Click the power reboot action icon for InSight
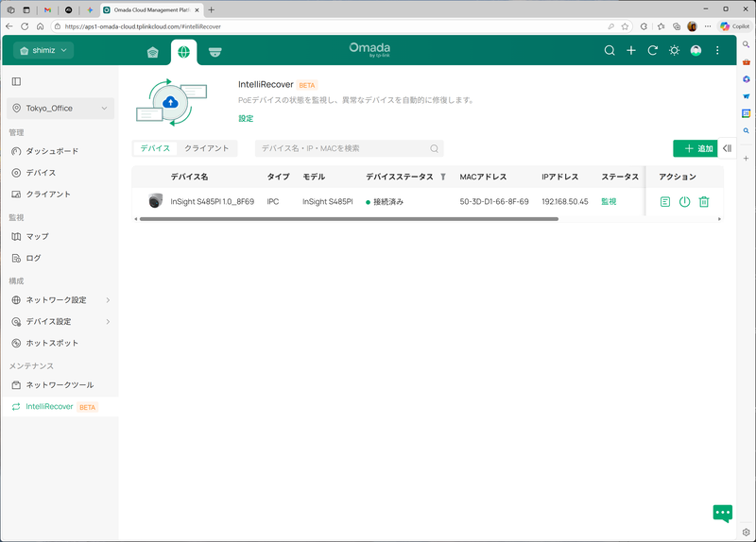This screenshot has width=756, height=542. tap(684, 202)
